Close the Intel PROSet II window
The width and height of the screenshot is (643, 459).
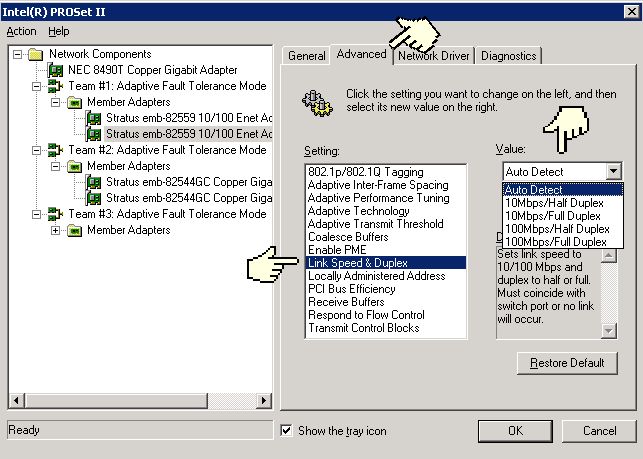pyautogui.click(x=632, y=12)
